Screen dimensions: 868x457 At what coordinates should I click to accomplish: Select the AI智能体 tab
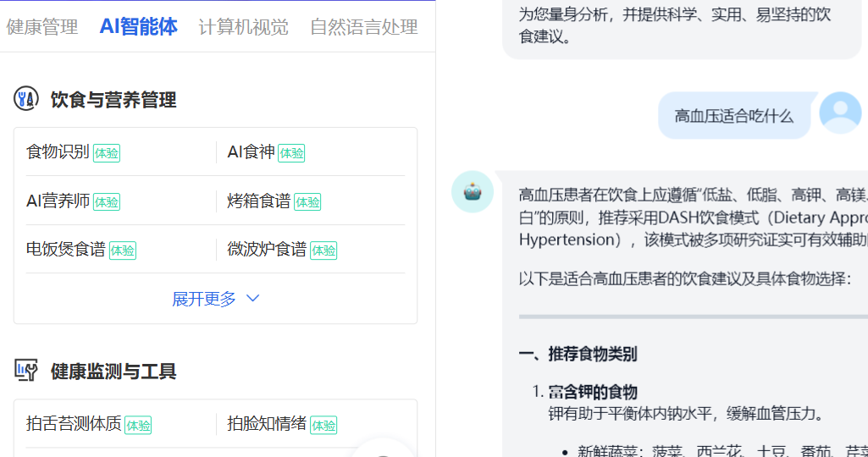[138, 26]
